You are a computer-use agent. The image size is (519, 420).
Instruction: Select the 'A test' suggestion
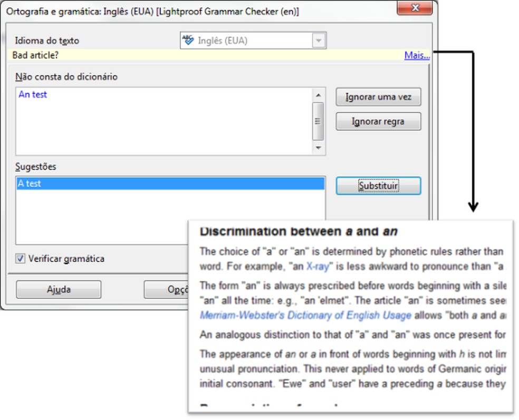[x=170, y=183]
